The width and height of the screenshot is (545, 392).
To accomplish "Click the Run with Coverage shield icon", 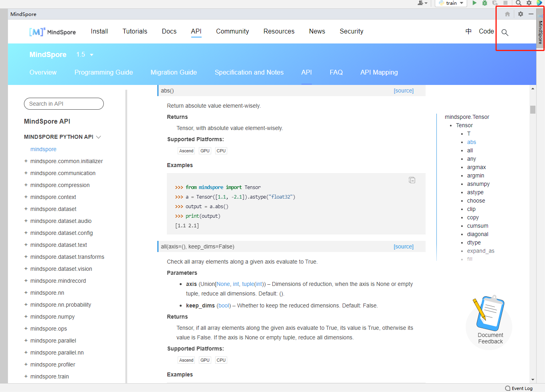I will [x=495, y=3].
